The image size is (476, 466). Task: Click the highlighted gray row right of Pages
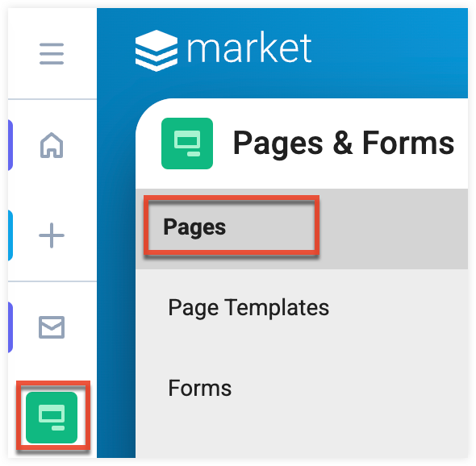tap(394, 229)
